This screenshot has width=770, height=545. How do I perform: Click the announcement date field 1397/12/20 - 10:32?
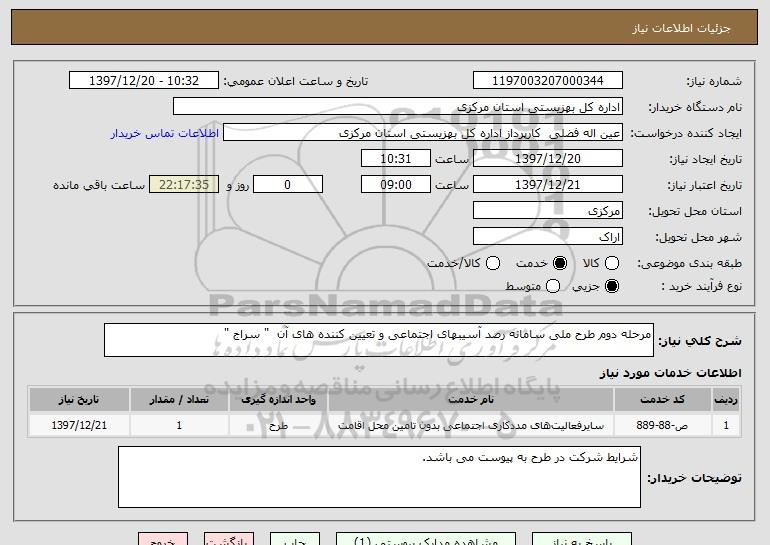[x=144, y=81]
